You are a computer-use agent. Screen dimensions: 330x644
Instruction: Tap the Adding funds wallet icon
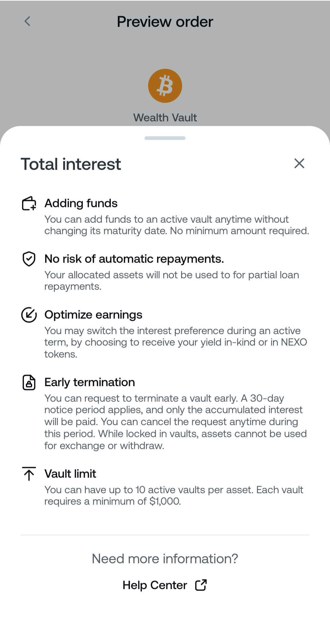[x=29, y=203]
